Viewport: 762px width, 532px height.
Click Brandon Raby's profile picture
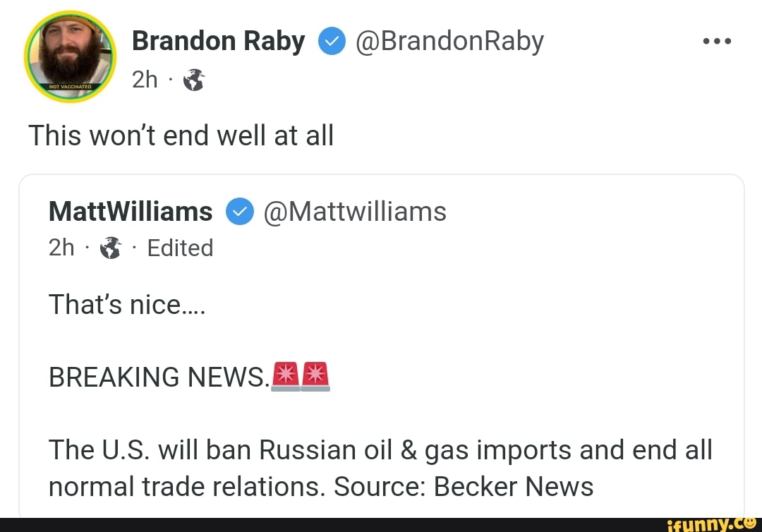(x=70, y=57)
